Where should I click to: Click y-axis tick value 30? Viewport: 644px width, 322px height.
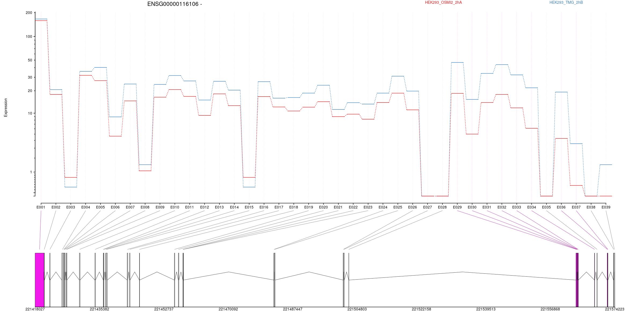[30, 77]
